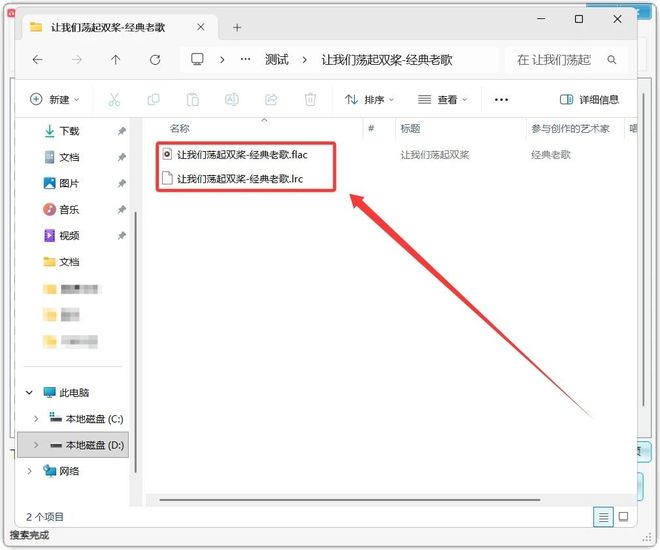Go forward with the right arrow
This screenshot has height=550, width=660.
[x=77, y=60]
